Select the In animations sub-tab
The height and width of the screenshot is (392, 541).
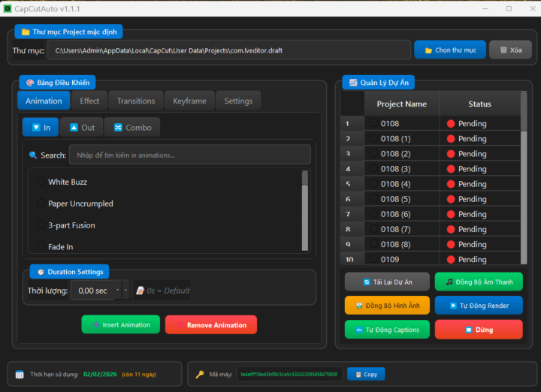coord(41,128)
